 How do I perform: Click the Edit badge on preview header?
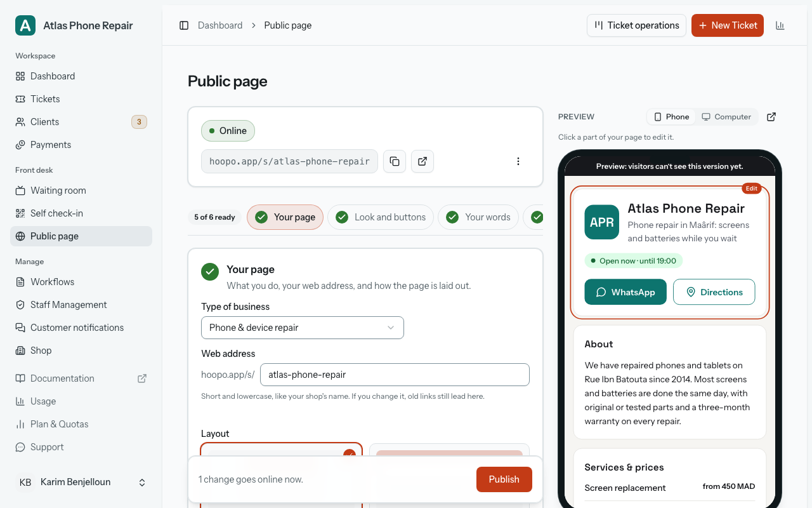(x=752, y=189)
